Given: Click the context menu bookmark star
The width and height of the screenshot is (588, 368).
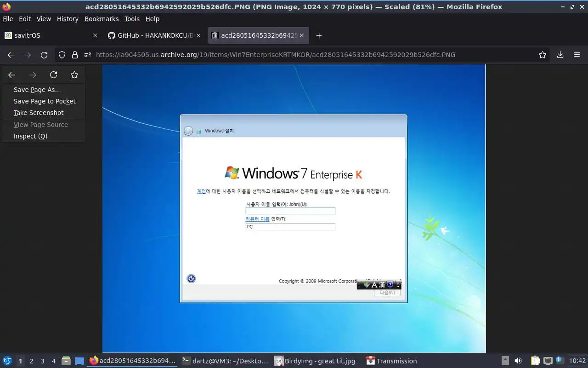Looking at the screenshot, I should tap(74, 75).
